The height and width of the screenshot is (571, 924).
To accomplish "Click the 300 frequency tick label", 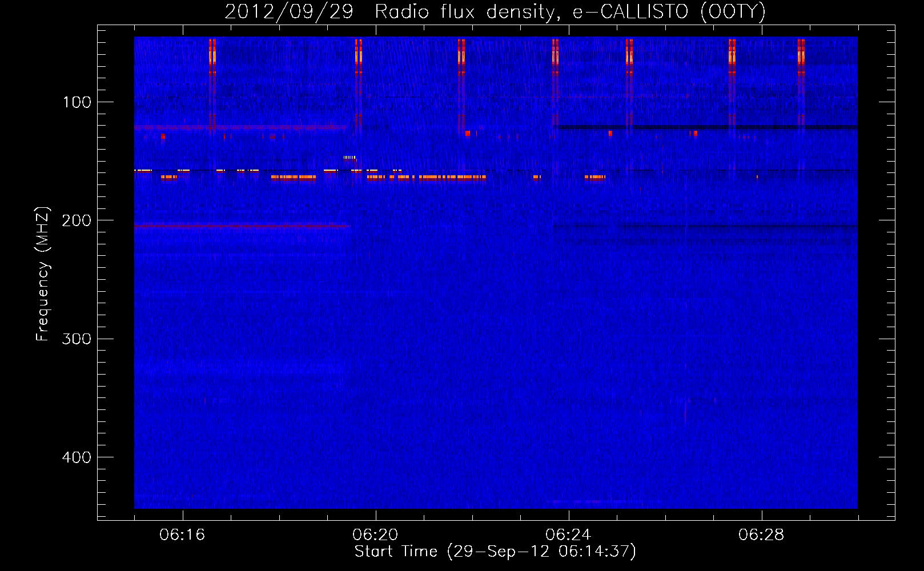I will (77, 339).
